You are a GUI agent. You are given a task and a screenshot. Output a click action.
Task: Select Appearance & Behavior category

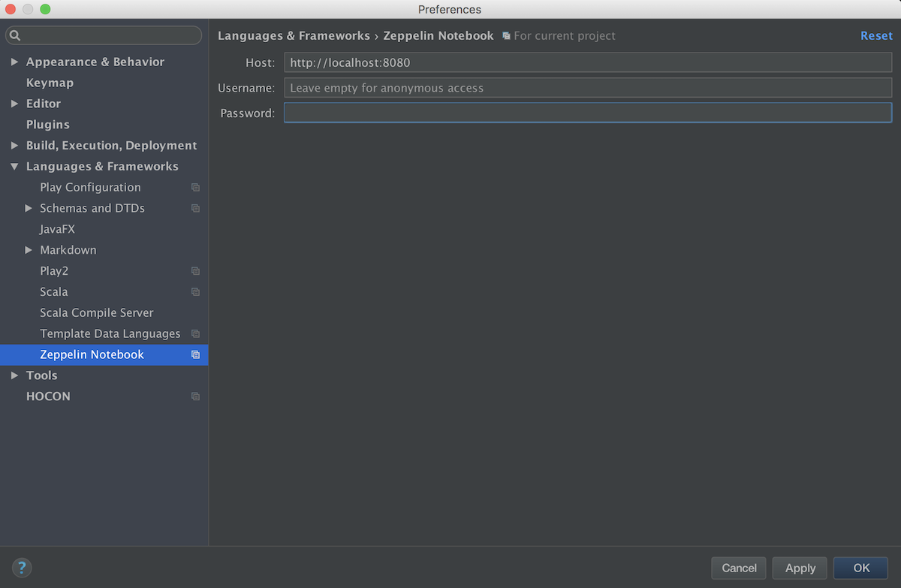(95, 62)
